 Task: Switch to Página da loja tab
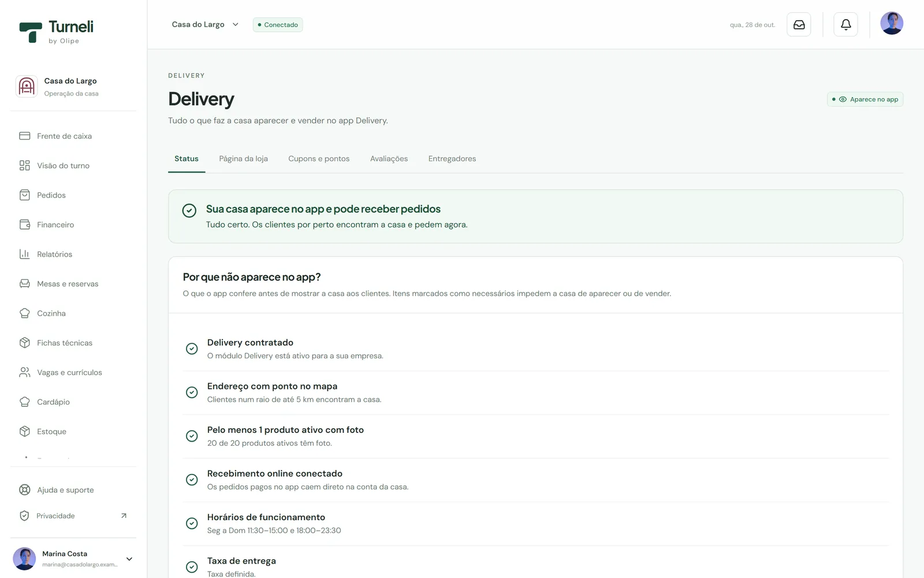click(x=243, y=158)
